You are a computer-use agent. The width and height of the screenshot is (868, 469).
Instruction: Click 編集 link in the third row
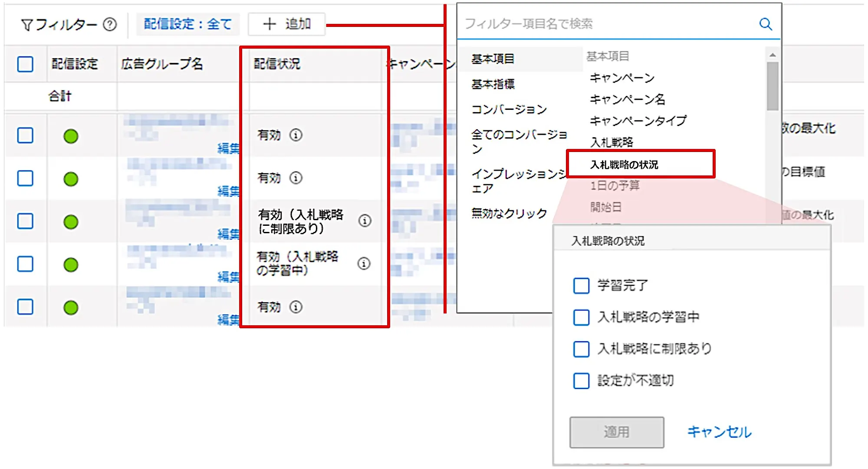tap(228, 234)
